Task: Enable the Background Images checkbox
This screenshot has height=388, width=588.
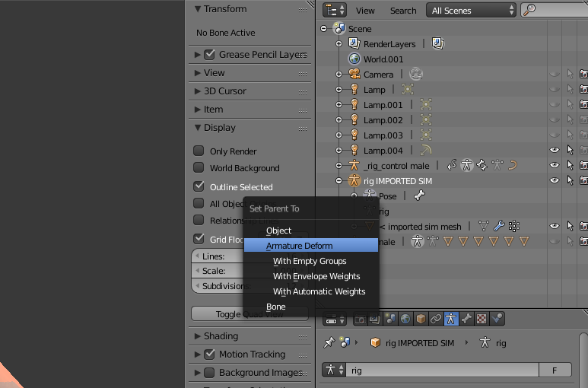Action: [209, 372]
